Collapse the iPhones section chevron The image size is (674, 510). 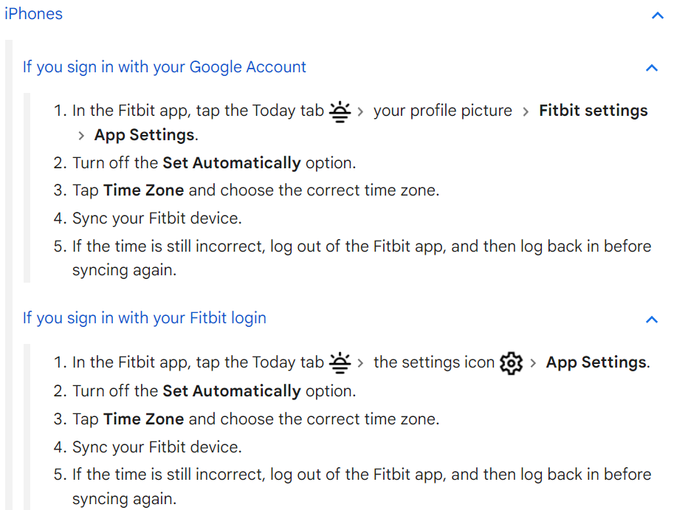point(657,16)
